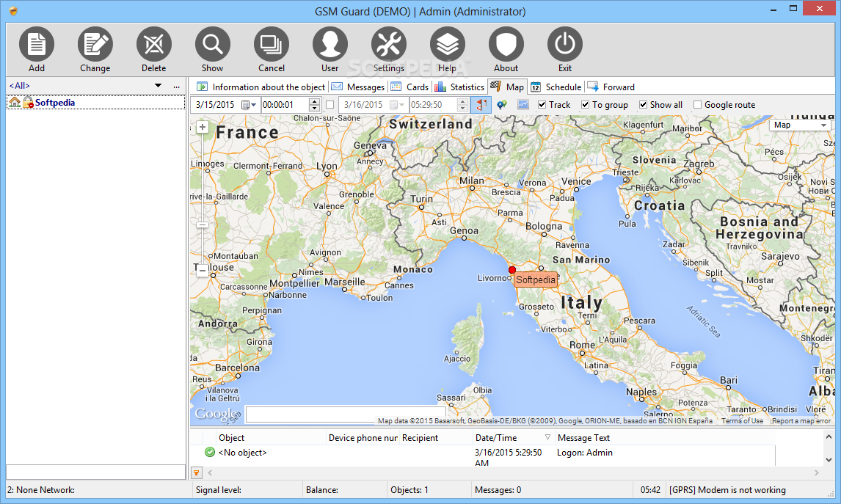Select the Map tab
Image resolution: width=841 pixels, height=504 pixels.
click(x=507, y=87)
